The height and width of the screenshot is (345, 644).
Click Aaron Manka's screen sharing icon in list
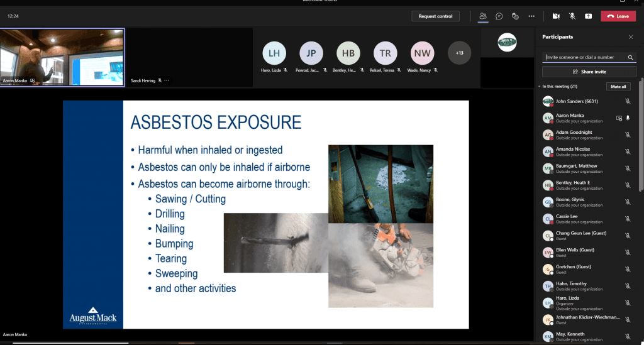[619, 118]
